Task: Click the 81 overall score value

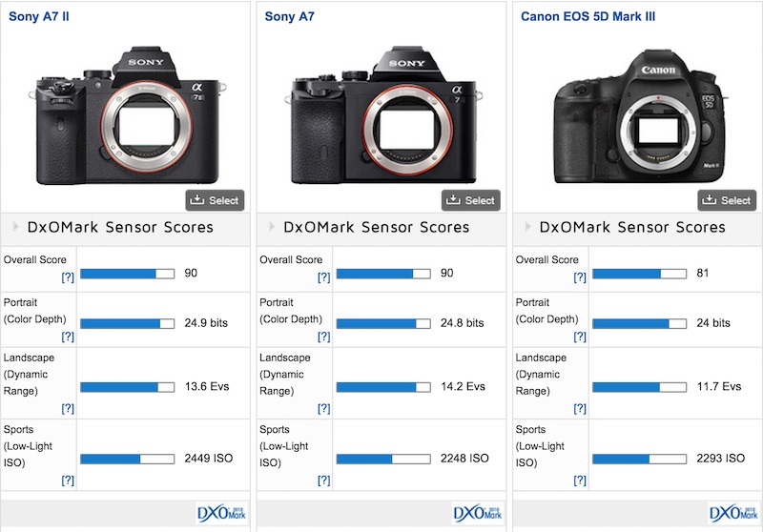Action: click(x=702, y=273)
